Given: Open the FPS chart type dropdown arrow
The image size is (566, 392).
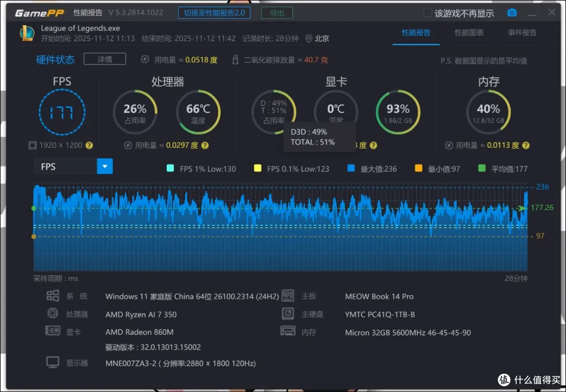Looking at the screenshot, I should tap(105, 167).
